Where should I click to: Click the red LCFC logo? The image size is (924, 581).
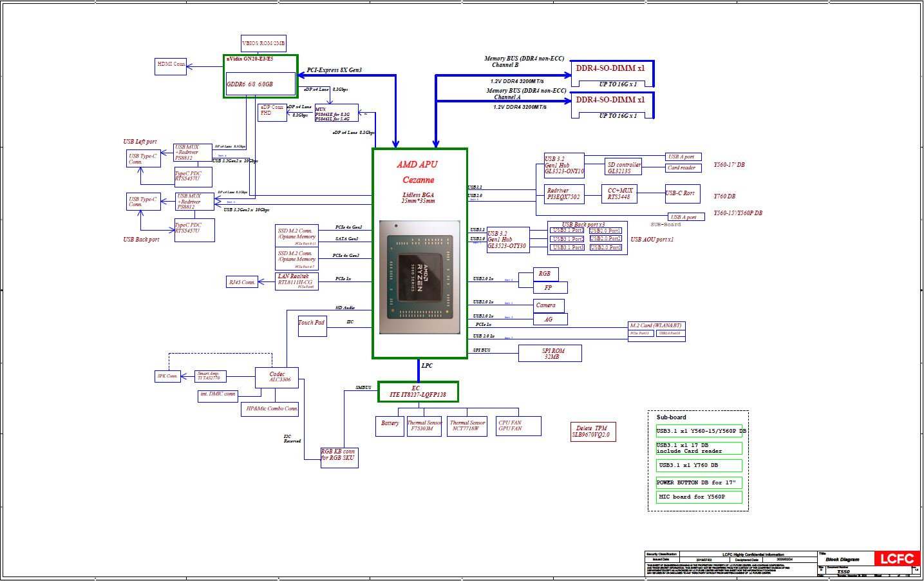897,558
